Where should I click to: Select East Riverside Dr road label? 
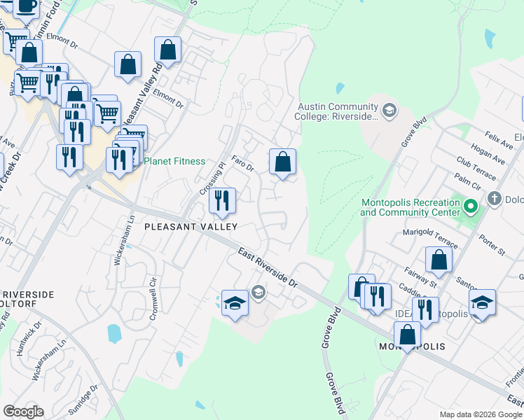pos(268,268)
